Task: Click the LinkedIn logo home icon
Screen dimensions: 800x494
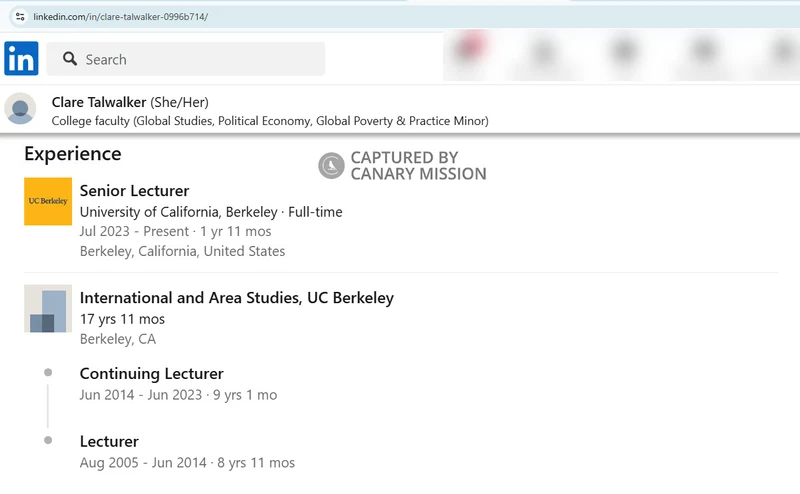Action: pos(21,59)
